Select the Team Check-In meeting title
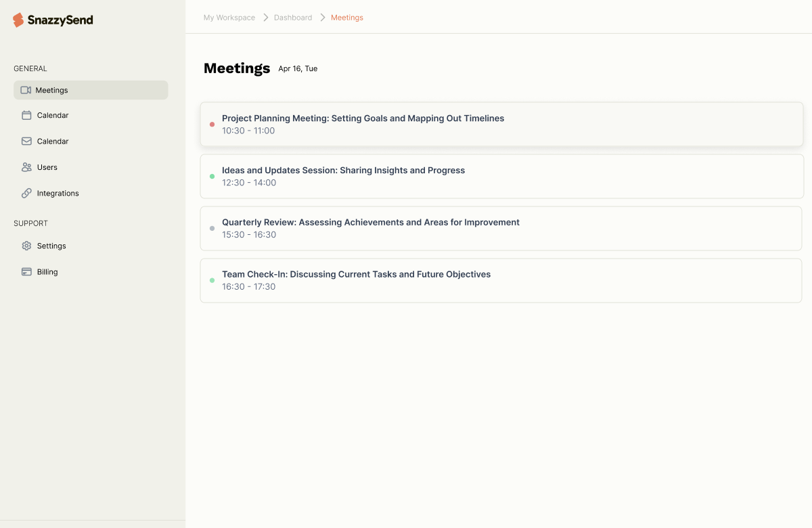Viewport: 812px width, 528px height. pos(356,274)
